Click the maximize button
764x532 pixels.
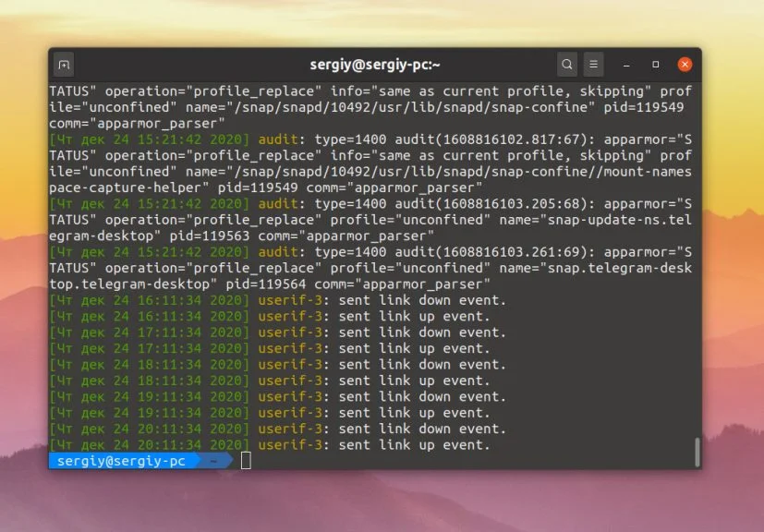[656, 64]
